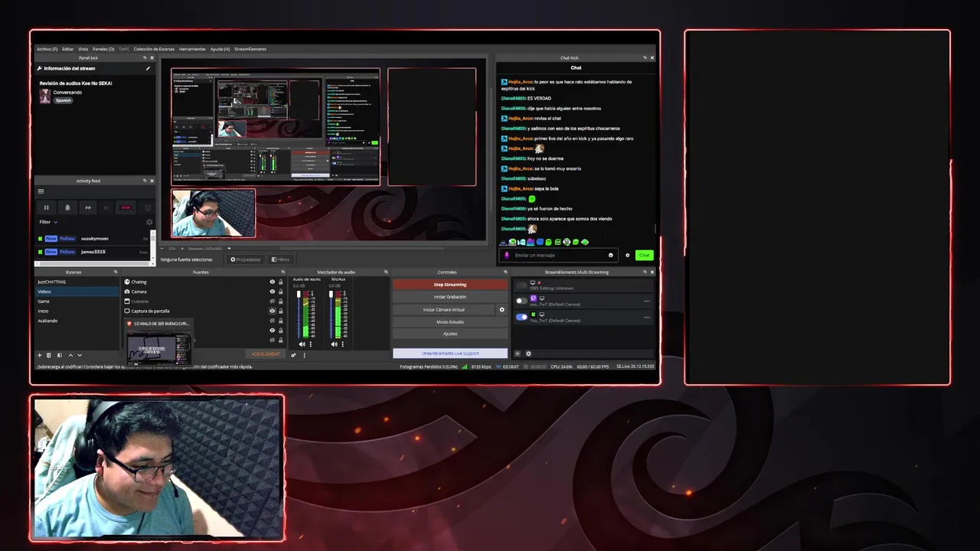Screen dimensions: 980x551
Task: Click the Enviar un mensaje input field
Action: click(559, 255)
